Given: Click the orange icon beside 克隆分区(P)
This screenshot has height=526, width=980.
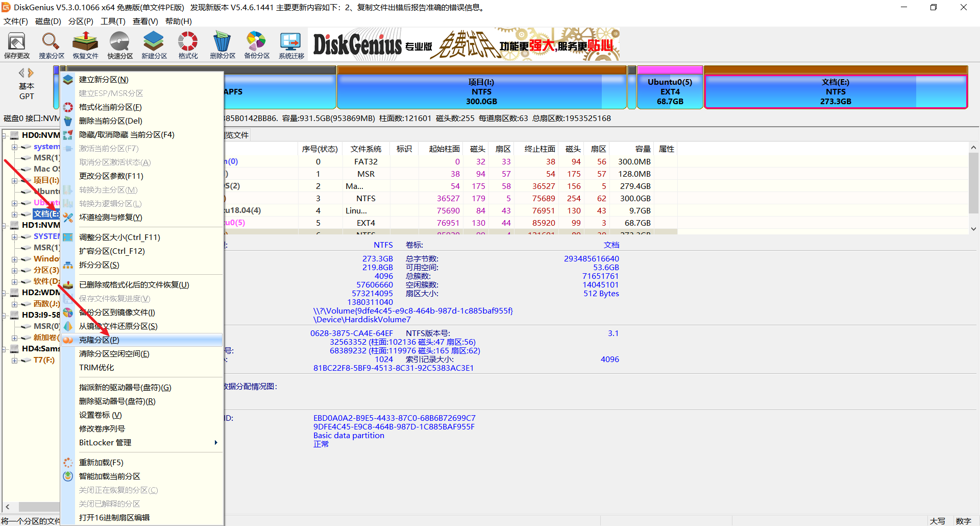Looking at the screenshot, I should 68,340.
